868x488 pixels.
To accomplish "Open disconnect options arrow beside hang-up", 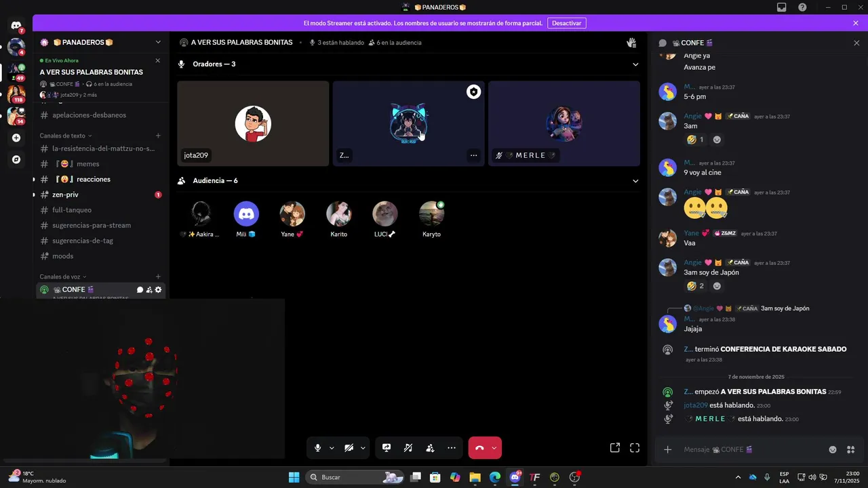I will 494,448.
